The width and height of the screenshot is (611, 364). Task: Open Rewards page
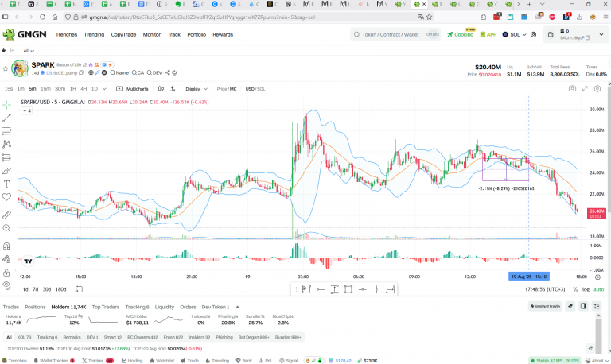[x=223, y=35]
